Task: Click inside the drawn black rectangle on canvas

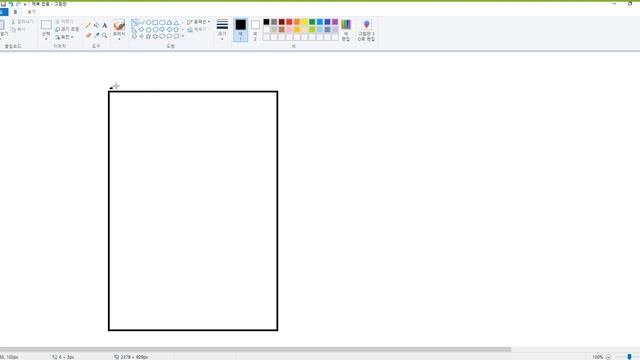Action: tap(193, 211)
